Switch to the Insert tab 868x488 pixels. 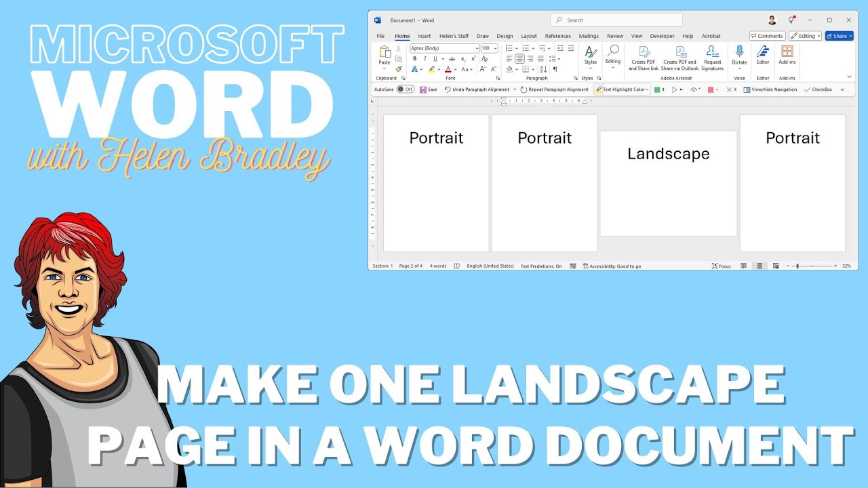pyautogui.click(x=425, y=36)
